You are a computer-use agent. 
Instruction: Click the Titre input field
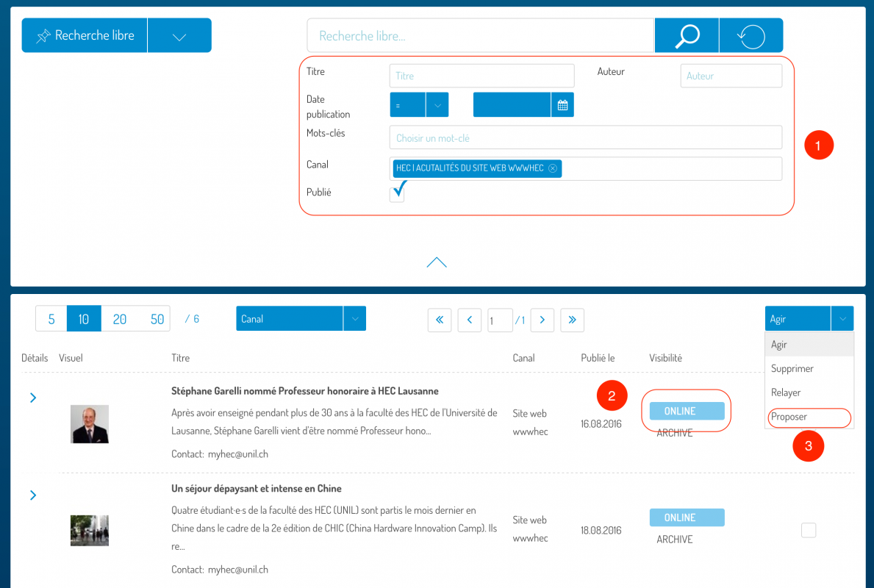click(x=481, y=76)
